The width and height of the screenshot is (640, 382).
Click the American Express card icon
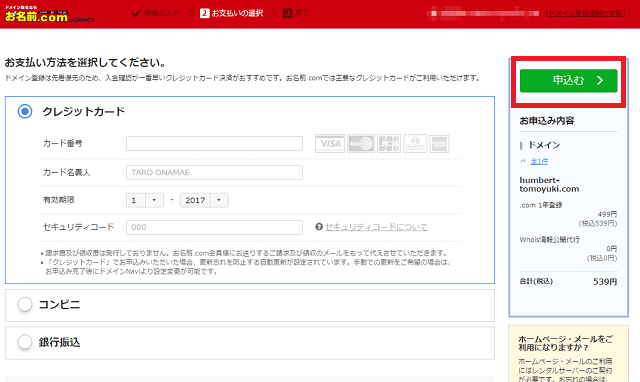click(x=439, y=144)
